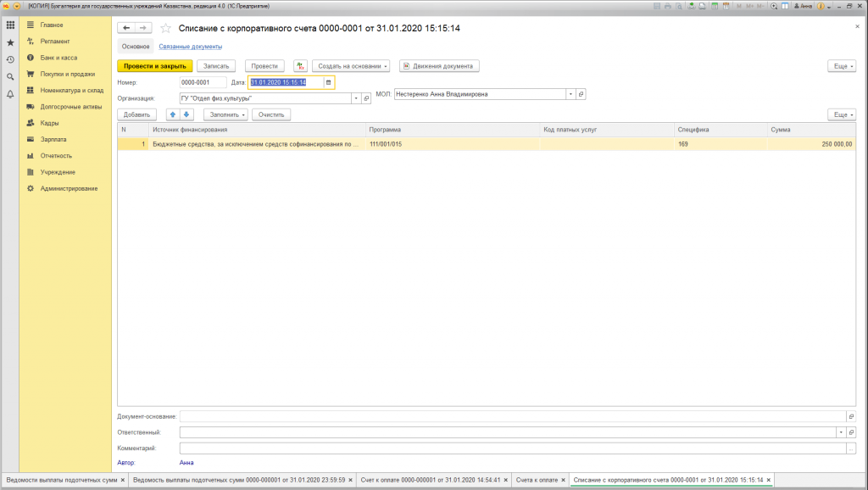The image size is (868, 490).
Task: Switch to the Счета к оплате tab
Action: click(x=537, y=481)
